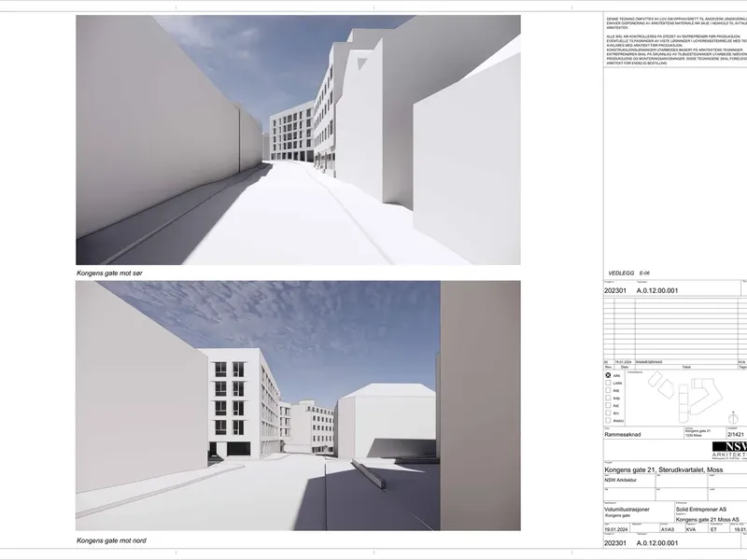This screenshot has width=747, height=560.
Task: Tick the RIE discipline checkbox
Action: pos(608,405)
